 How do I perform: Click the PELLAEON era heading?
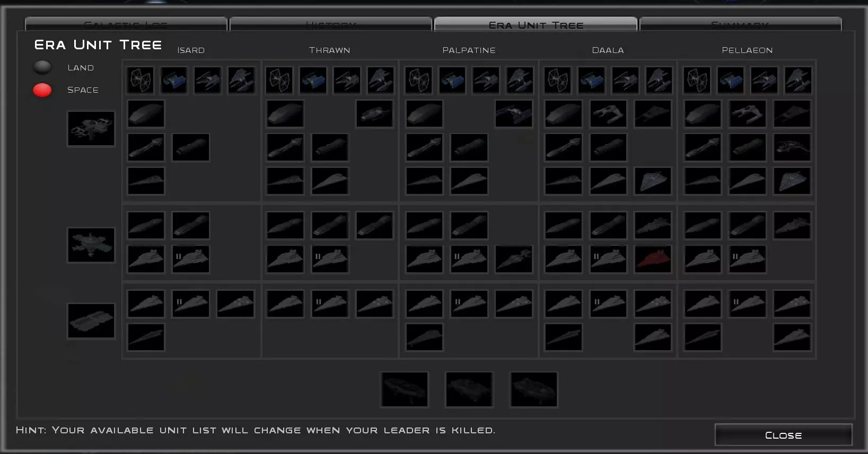coord(747,50)
